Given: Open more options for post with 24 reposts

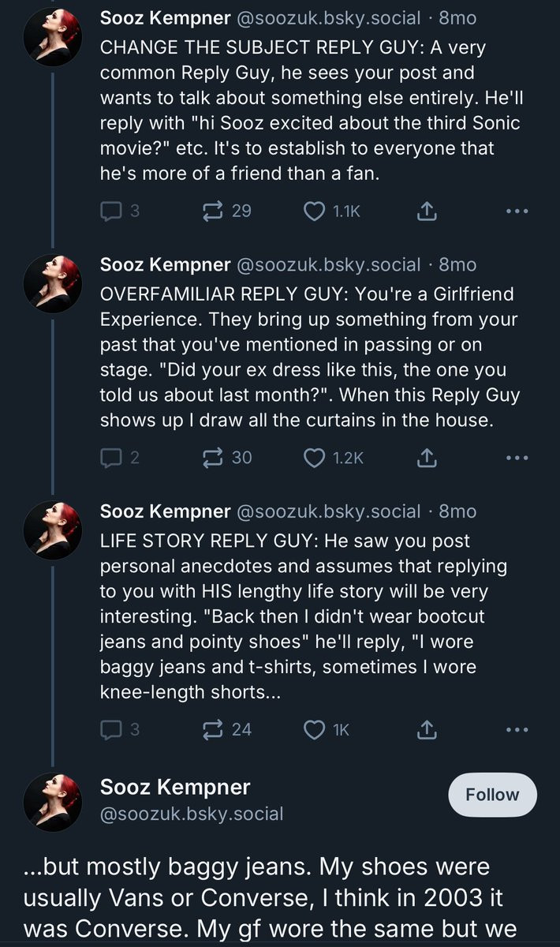Looking at the screenshot, I should coord(517,729).
